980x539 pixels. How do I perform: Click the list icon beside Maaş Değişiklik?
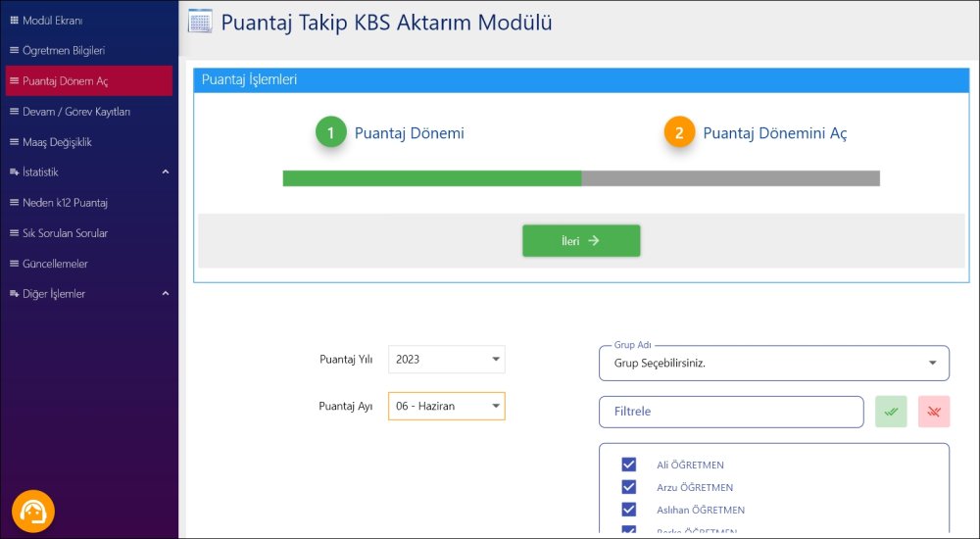14,142
